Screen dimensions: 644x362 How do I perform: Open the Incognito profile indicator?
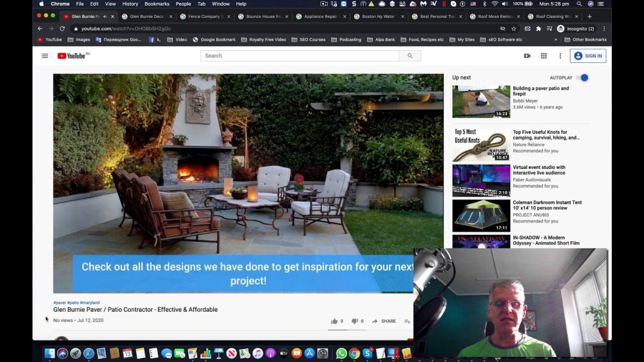(x=575, y=29)
